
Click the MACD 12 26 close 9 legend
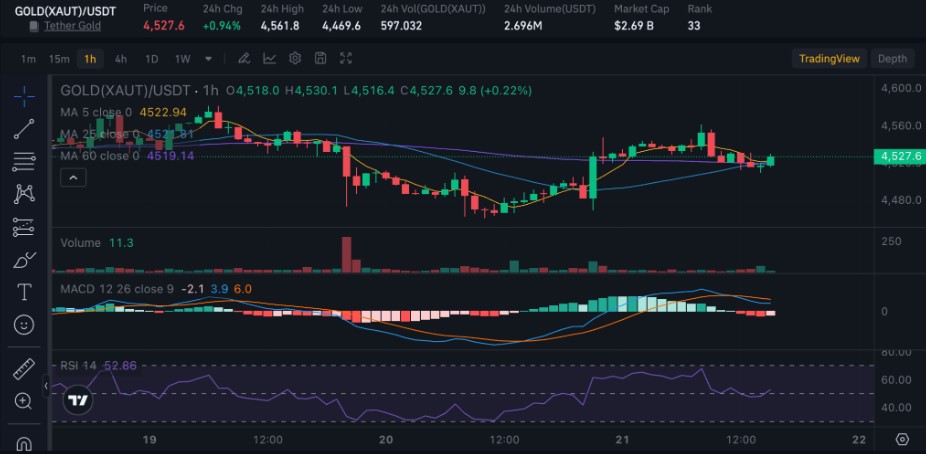coord(156,289)
